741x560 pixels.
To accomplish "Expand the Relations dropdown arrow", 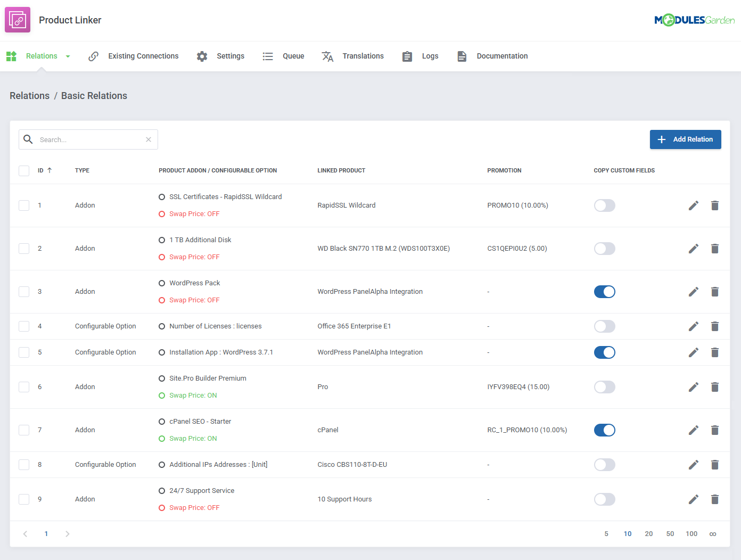I will pyautogui.click(x=68, y=56).
